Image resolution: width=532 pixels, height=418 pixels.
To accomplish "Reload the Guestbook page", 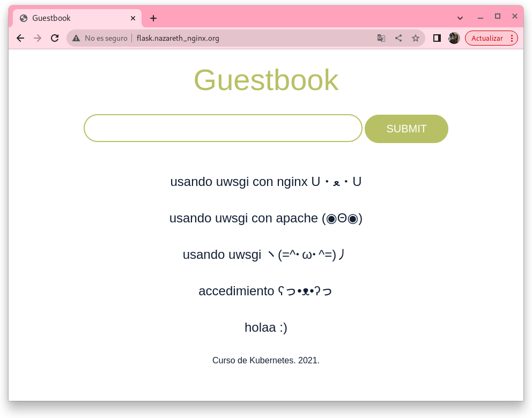I will 55,38.
